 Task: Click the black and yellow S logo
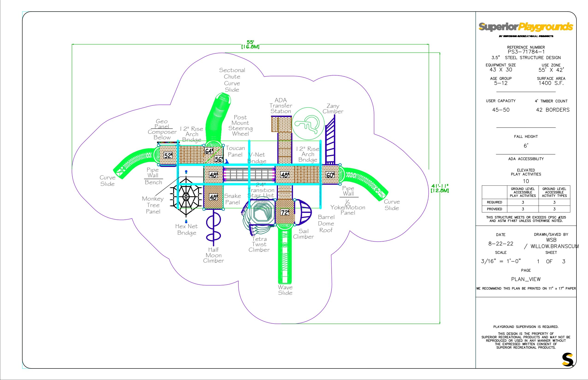(567, 360)
